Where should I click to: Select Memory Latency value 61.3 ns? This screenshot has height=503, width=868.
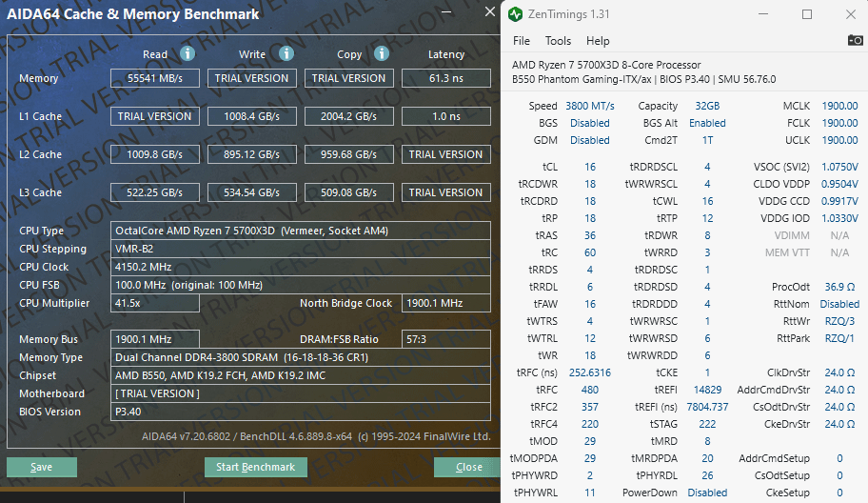[446, 78]
